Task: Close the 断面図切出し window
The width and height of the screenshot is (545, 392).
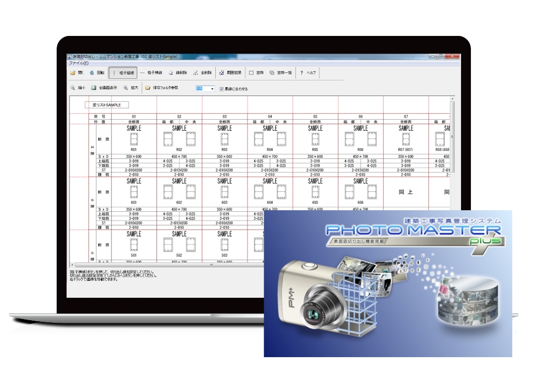Action: point(452,56)
